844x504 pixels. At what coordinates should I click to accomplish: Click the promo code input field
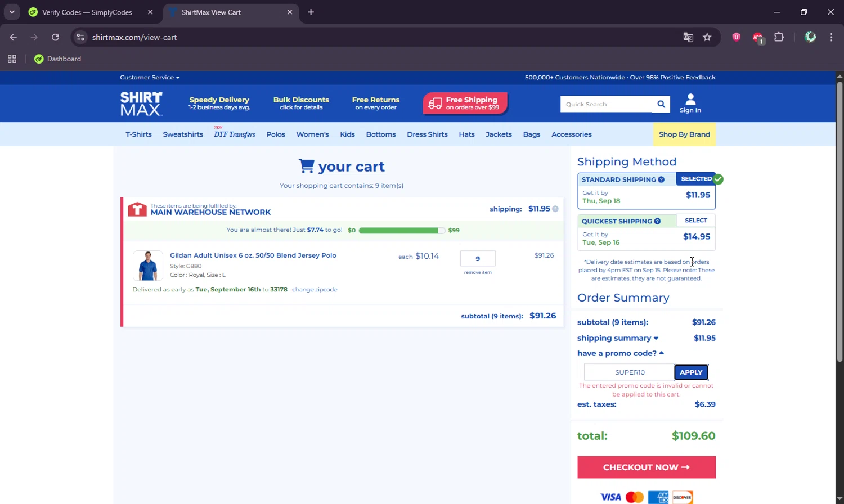click(x=629, y=372)
